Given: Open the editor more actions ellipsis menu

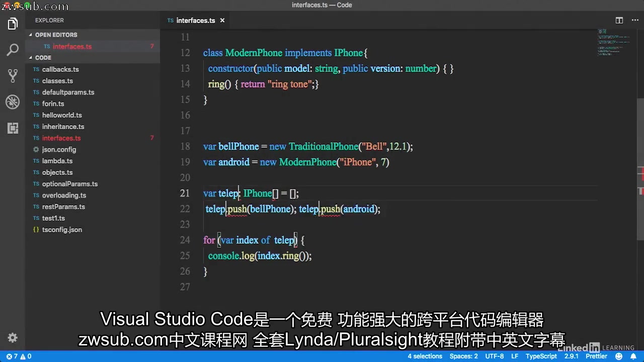Looking at the screenshot, I should (635, 20).
